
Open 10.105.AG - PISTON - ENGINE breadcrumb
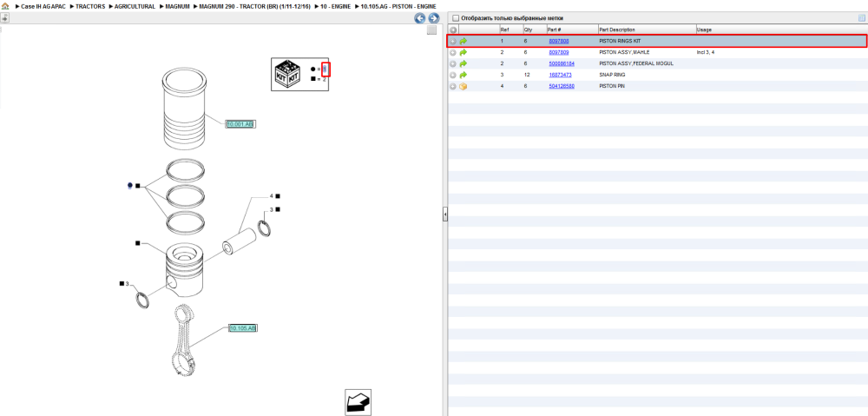click(x=398, y=7)
